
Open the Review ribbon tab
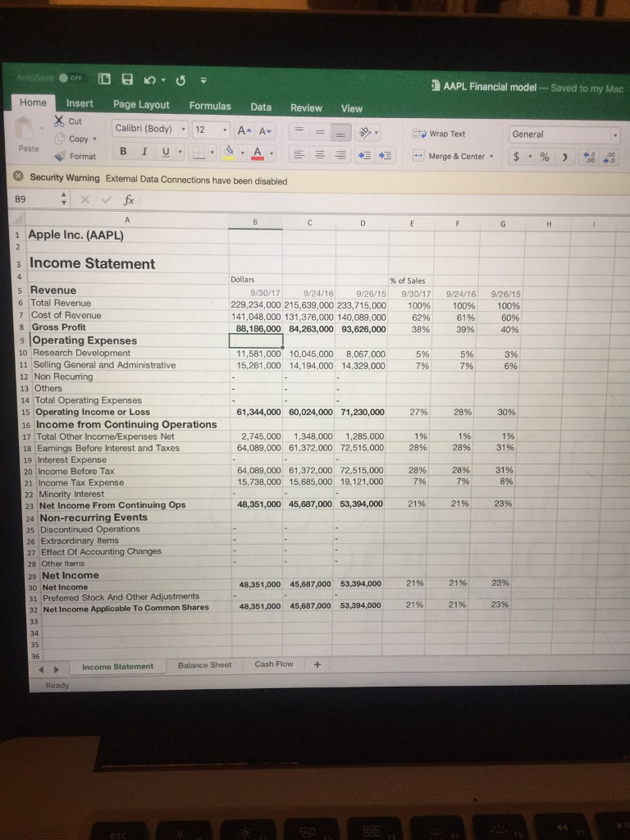306,107
